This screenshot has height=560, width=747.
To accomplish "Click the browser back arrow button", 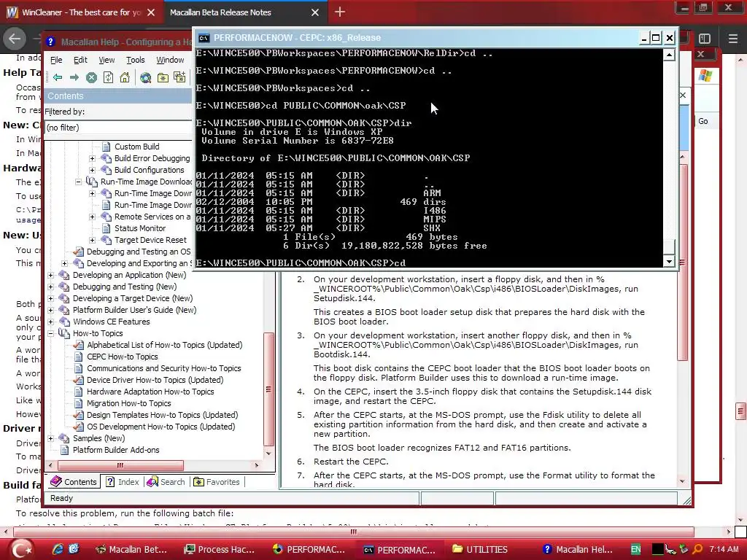I will tap(15, 39).
